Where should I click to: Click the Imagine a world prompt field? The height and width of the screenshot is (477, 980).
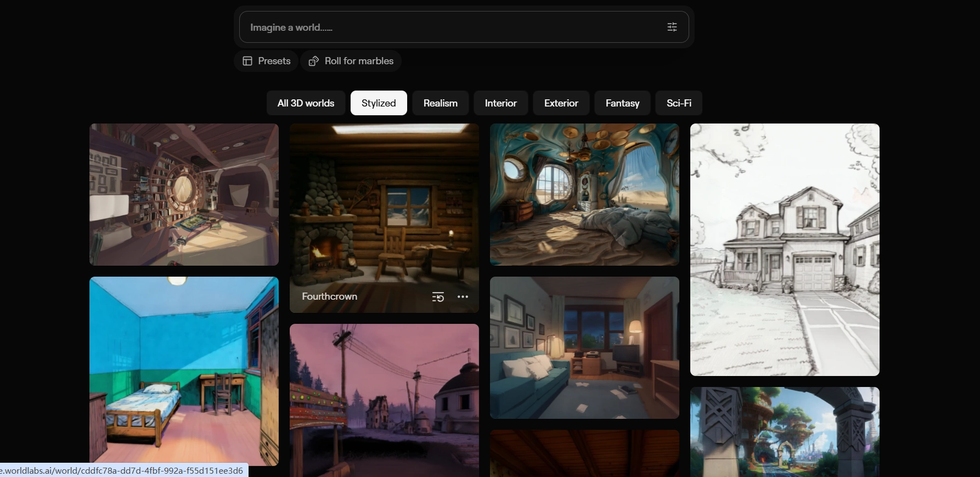450,27
